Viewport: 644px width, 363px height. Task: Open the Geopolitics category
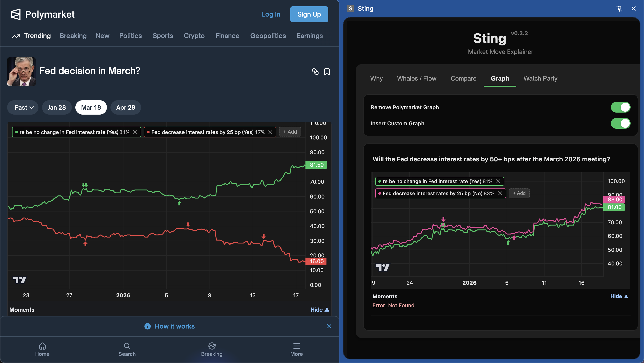pos(268,36)
